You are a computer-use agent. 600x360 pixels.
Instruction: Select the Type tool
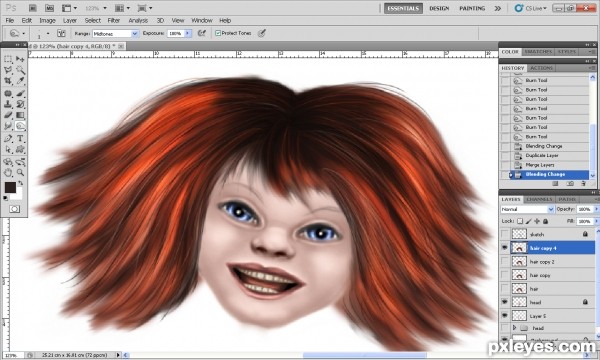pos(20,138)
